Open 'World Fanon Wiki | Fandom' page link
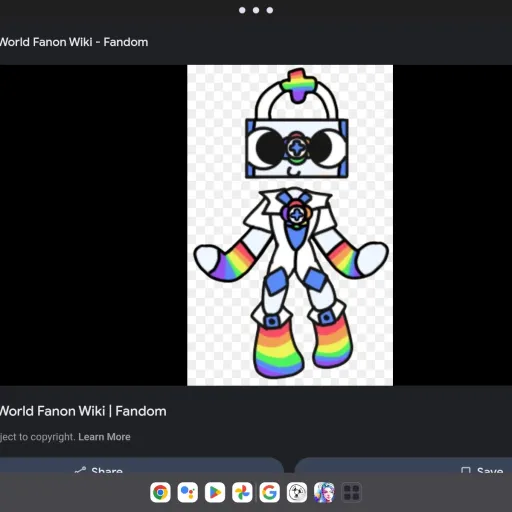 pyautogui.click(x=83, y=411)
